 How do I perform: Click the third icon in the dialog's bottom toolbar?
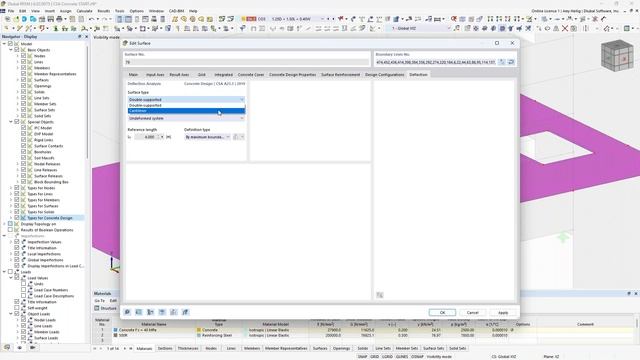pyautogui.click(x=151, y=312)
